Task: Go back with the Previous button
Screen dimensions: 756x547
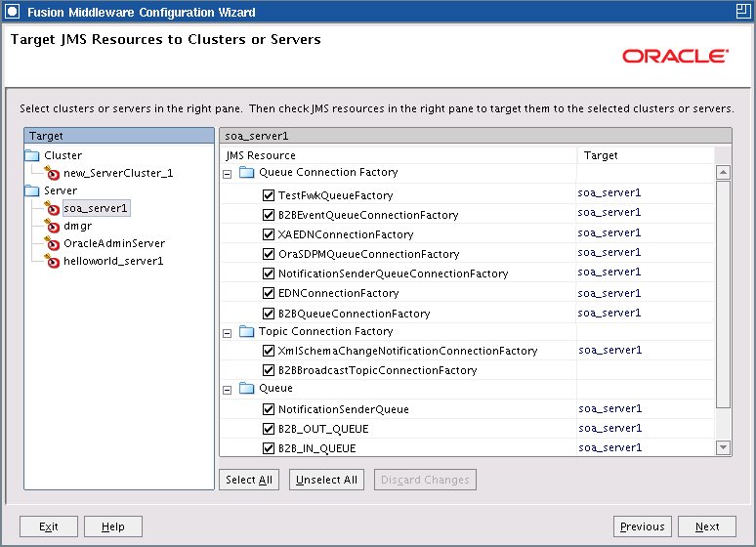Action: coord(643,526)
